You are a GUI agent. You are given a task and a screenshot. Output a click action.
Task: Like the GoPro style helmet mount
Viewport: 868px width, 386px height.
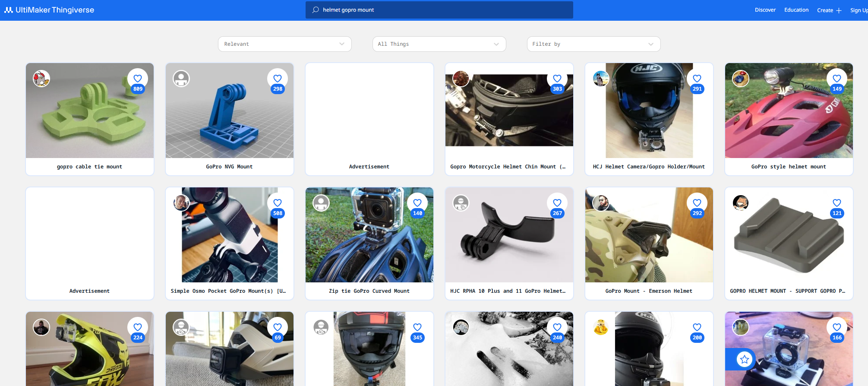tap(837, 79)
